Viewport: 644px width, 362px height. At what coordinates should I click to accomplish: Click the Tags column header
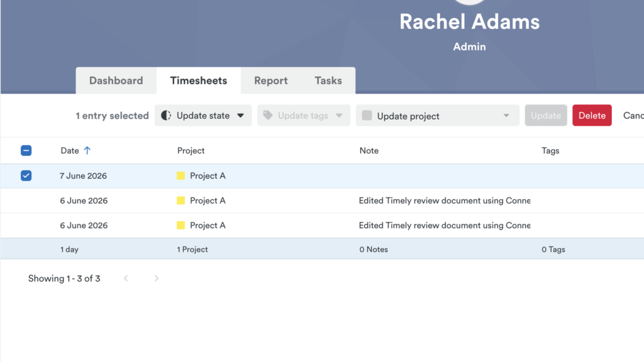point(550,151)
